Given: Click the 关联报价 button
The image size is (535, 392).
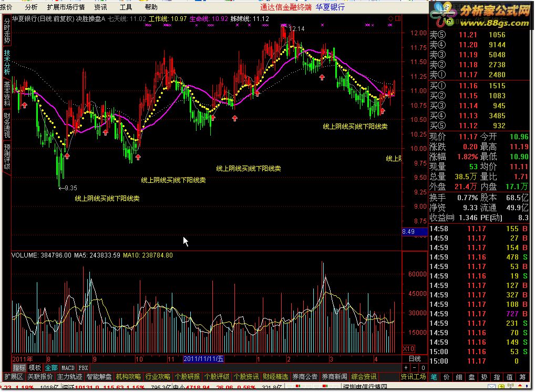Looking at the screenshot, I should coord(40,377).
